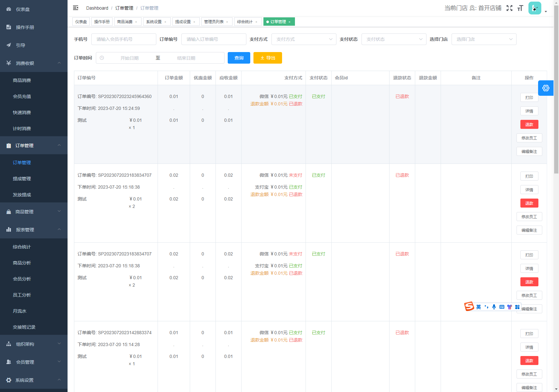
Task: Open the font size adjustment icon
Action: point(520,8)
